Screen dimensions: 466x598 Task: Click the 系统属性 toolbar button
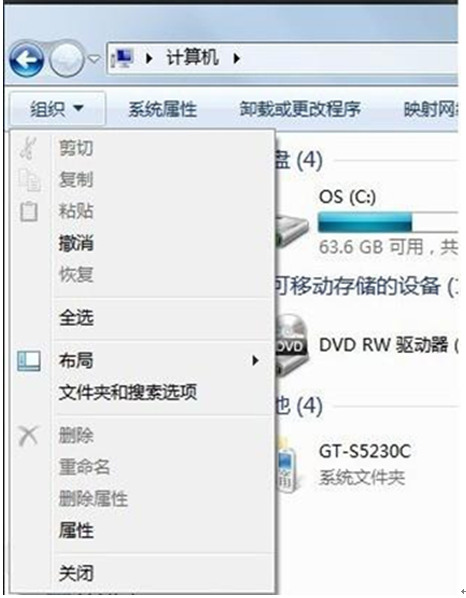[162, 109]
